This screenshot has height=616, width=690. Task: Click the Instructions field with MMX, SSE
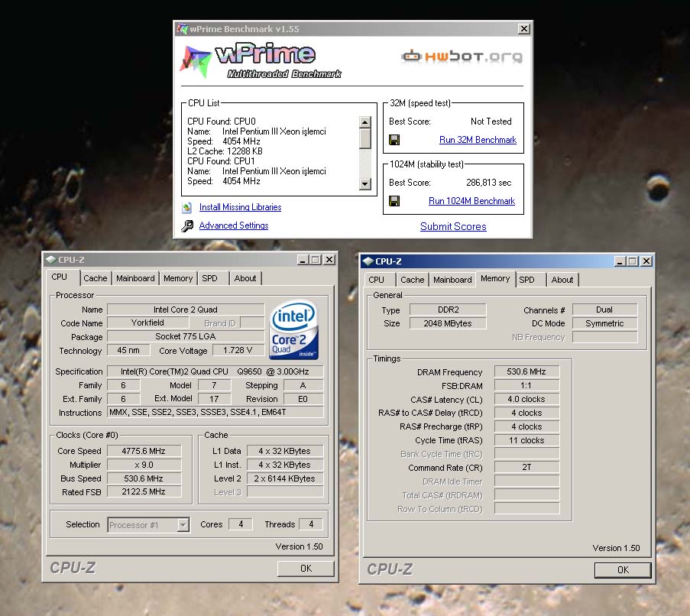click(215, 412)
